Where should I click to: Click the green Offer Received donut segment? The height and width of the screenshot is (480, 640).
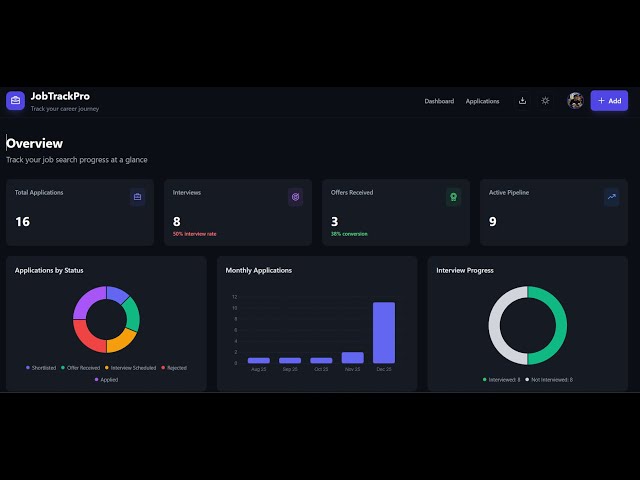[133, 313]
